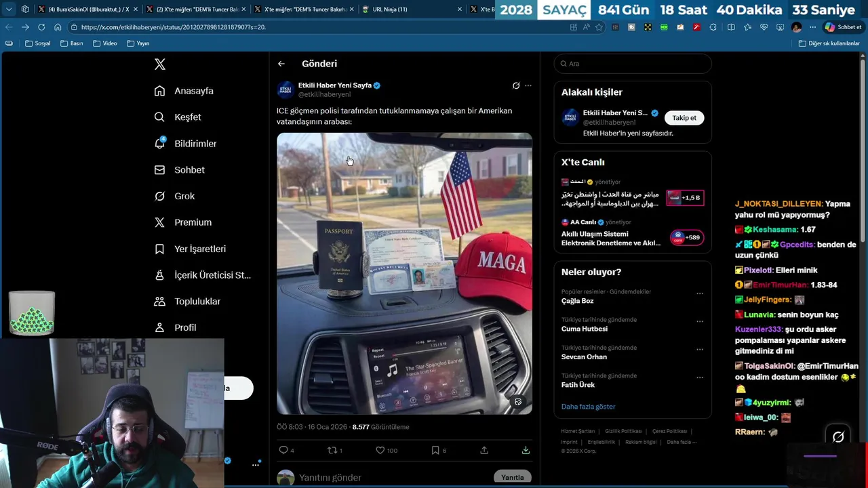Viewport: 868px width, 488px height.
Task: Open Premium page
Action: (182, 222)
